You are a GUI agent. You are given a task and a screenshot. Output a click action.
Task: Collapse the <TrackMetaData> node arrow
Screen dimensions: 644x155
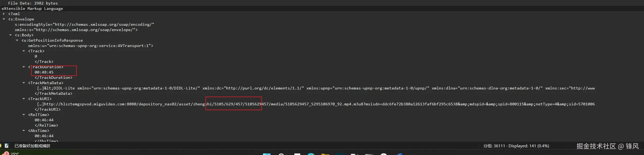coord(24,83)
